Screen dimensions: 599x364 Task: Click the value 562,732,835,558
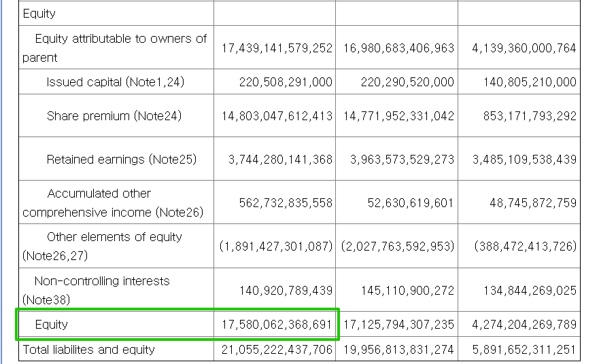point(286,203)
